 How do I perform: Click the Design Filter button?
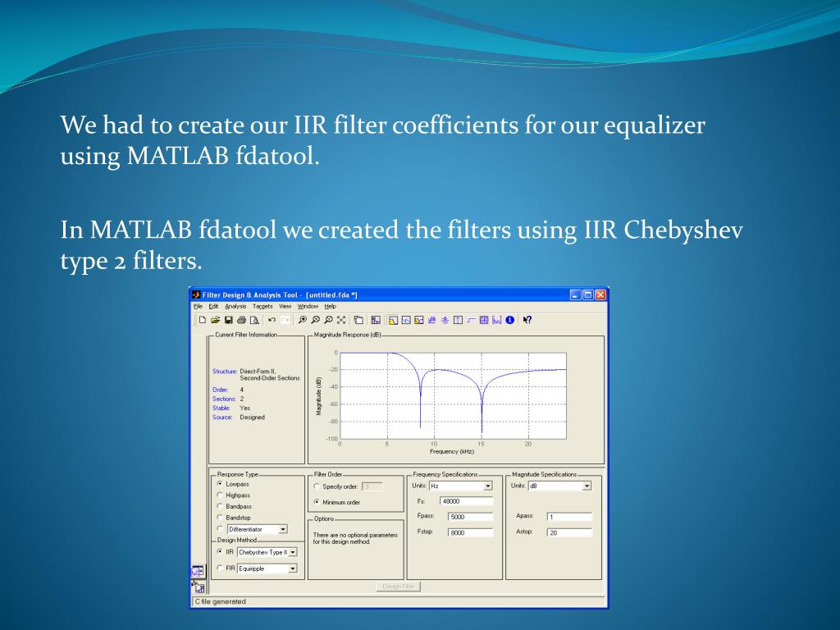pos(398,587)
